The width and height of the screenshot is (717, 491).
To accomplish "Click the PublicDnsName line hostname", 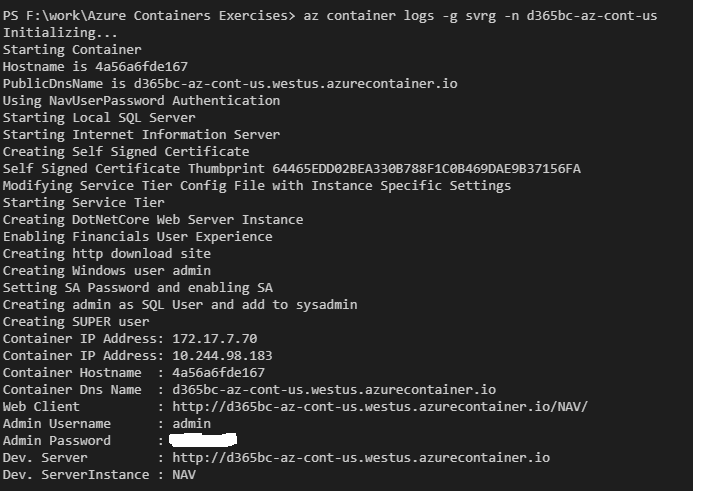I will tap(295, 84).
